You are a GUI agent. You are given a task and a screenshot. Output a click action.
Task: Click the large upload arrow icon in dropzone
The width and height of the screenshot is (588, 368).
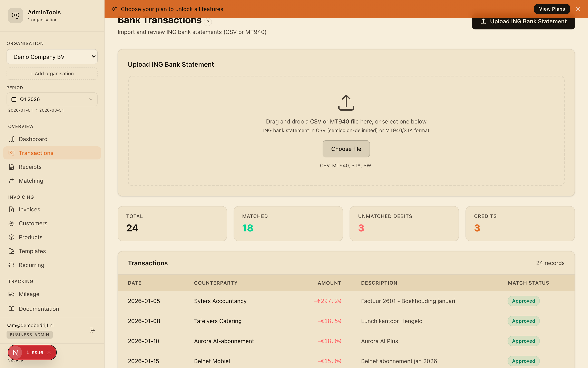pyautogui.click(x=346, y=102)
